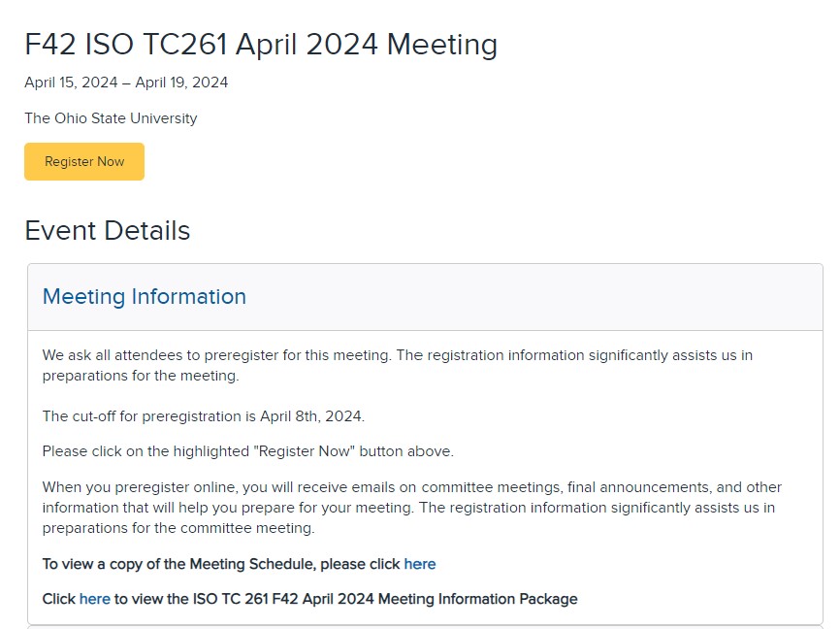Click the words 'Register Now' quoted in instructions
Viewport: 840px width, 629px height.
(x=307, y=451)
